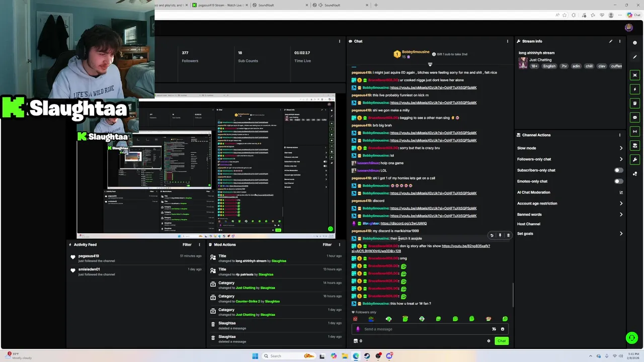
Task: Collapse pinned gift banner with chevron
Action: point(430,64)
